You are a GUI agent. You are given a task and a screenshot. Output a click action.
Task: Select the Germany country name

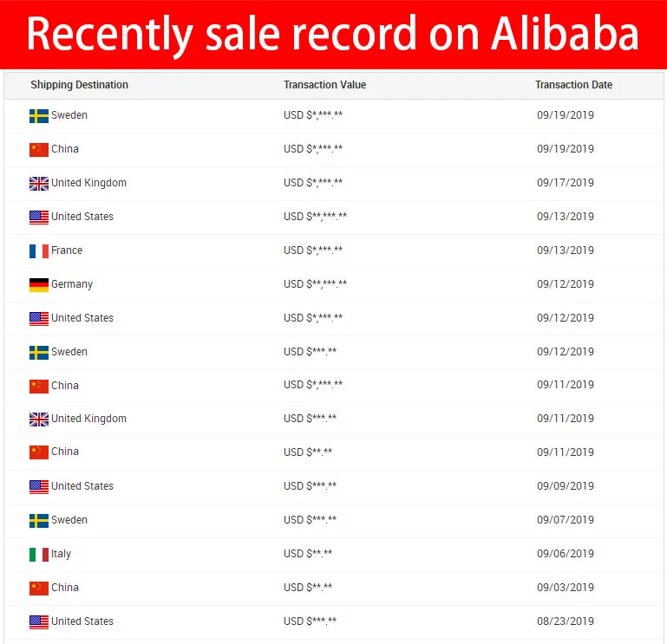[72, 284]
